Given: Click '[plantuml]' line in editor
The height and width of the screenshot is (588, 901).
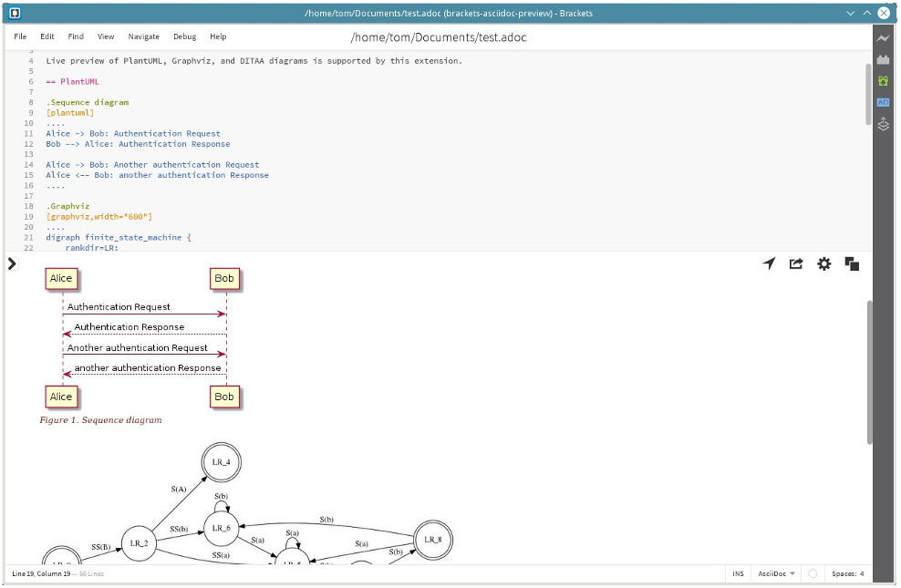Looking at the screenshot, I should point(70,112).
